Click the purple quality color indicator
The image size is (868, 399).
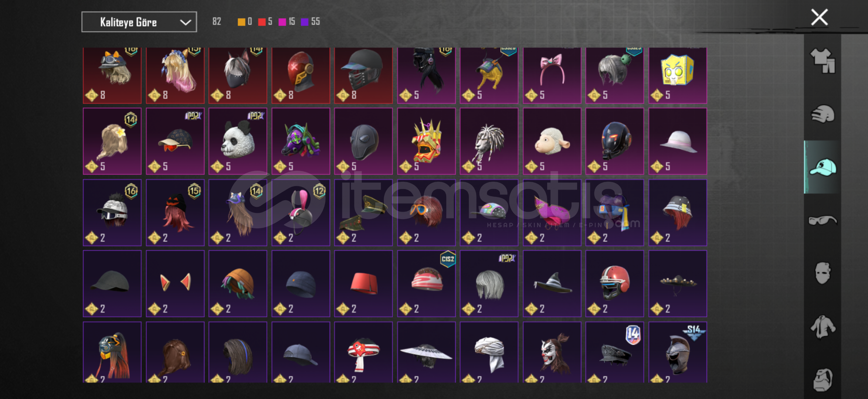[305, 22]
